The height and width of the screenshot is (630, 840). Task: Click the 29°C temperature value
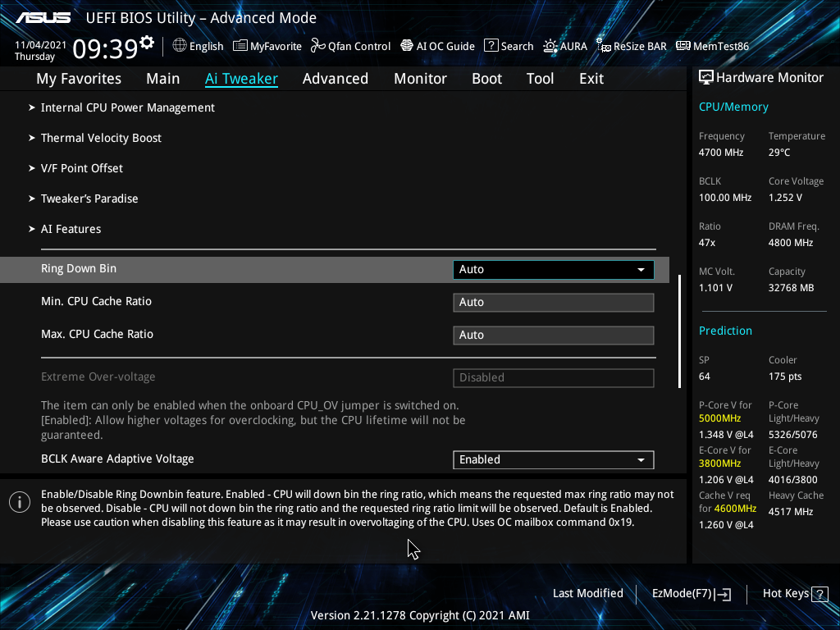[x=779, y=153]
